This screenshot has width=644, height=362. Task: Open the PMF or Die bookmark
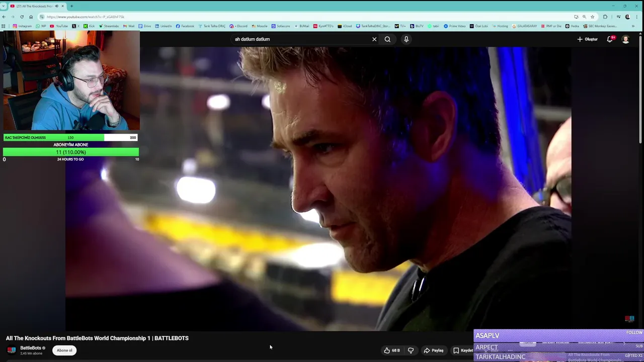tap(551, 26)
